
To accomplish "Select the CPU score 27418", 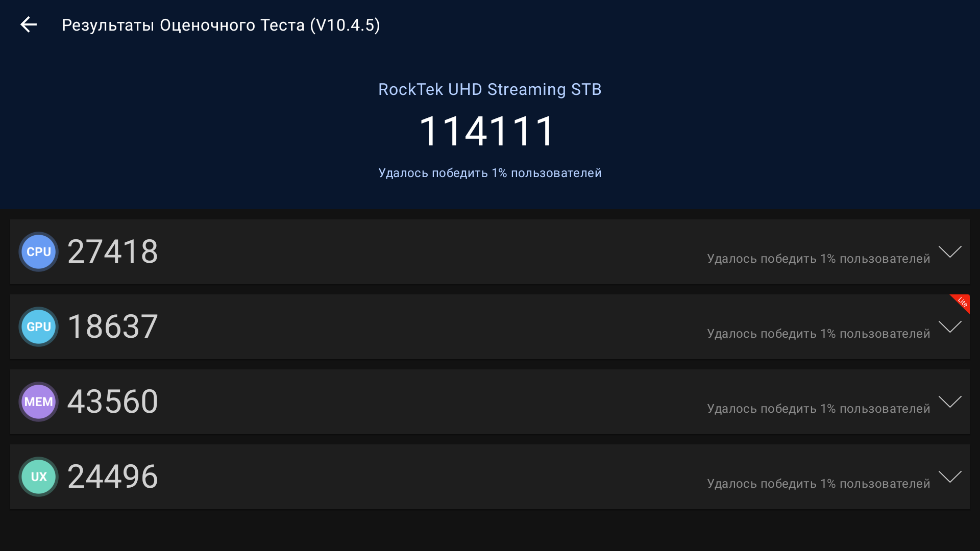I will [112, 252].
